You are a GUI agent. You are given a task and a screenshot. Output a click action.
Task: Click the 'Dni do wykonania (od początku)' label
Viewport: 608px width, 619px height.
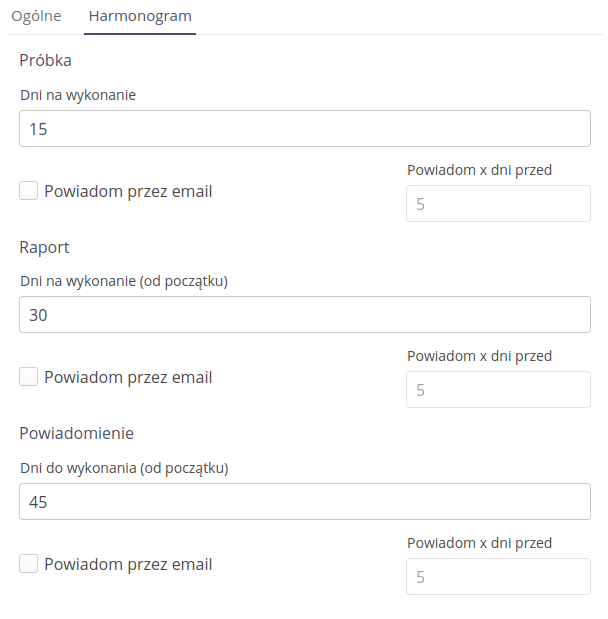(x=124, y=467)
